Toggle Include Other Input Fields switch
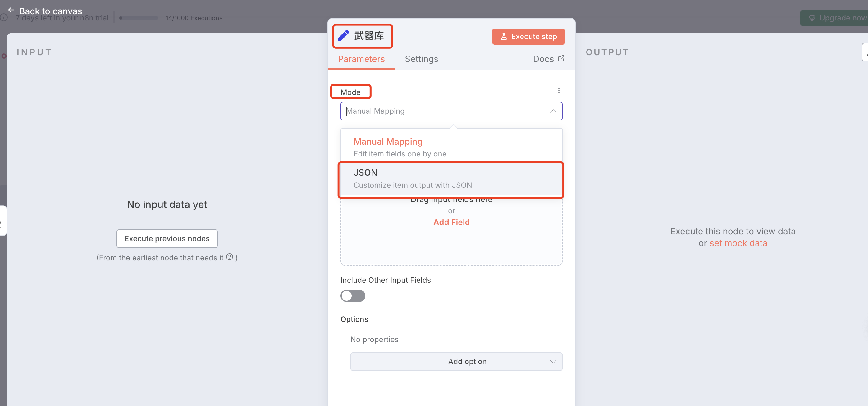Image resolution: width=868 pixels, height=406 pixels. pyautogui.click(x=353, y=296)
